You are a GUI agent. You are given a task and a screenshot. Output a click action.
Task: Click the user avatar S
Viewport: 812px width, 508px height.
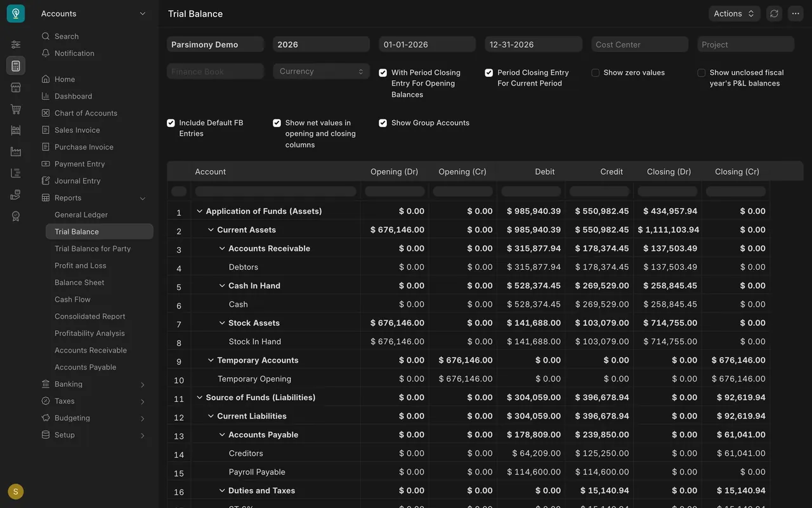(x=16, y=491)
